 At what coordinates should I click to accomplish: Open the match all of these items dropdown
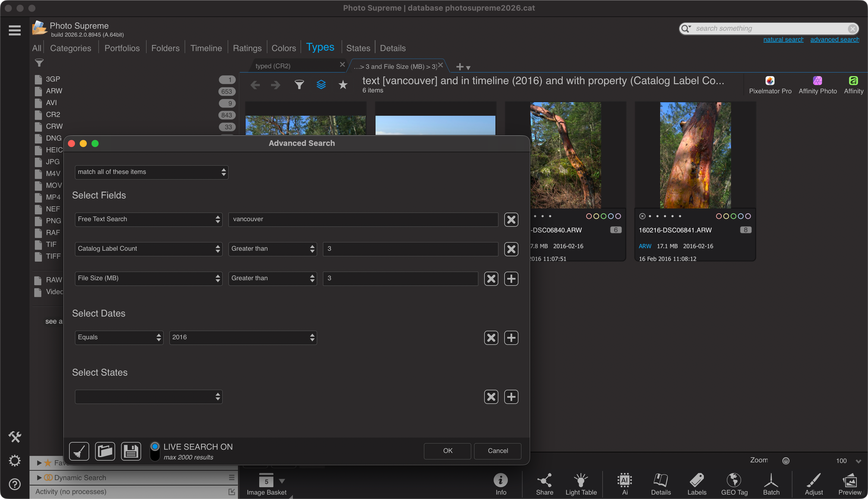(x=151, y=172)
